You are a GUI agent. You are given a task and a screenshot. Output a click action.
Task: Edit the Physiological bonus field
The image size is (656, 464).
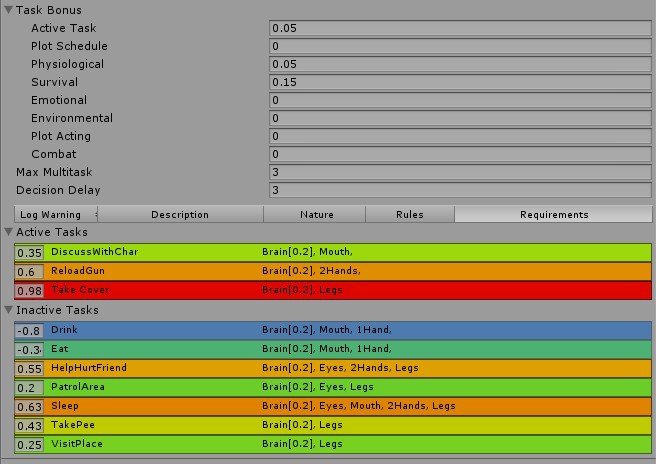coord(460,64)
